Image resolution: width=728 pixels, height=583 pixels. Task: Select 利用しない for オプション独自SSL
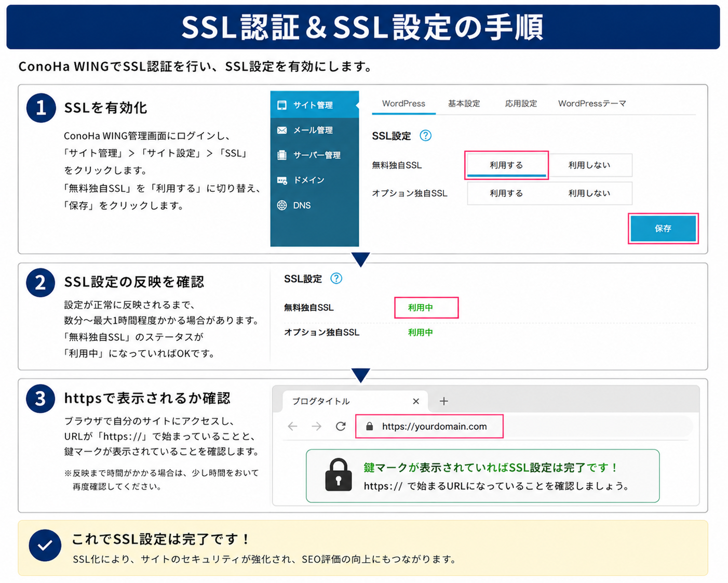(589, 193)
